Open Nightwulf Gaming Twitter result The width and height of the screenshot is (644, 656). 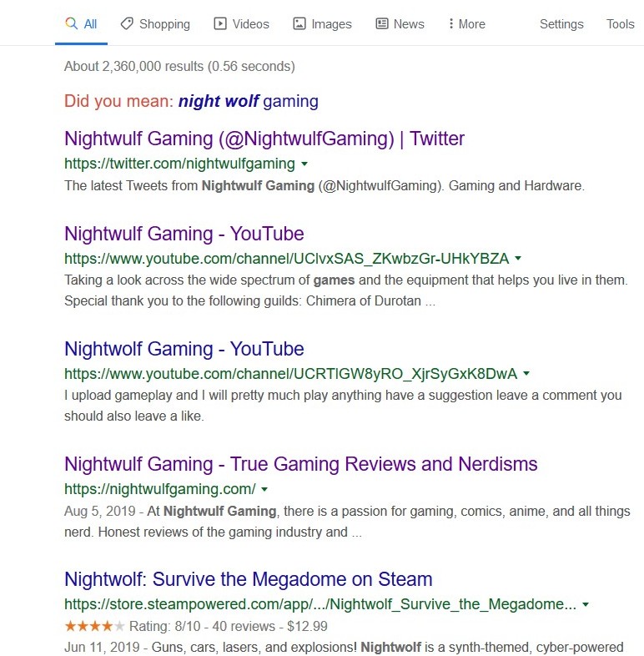tap(264, 139)
